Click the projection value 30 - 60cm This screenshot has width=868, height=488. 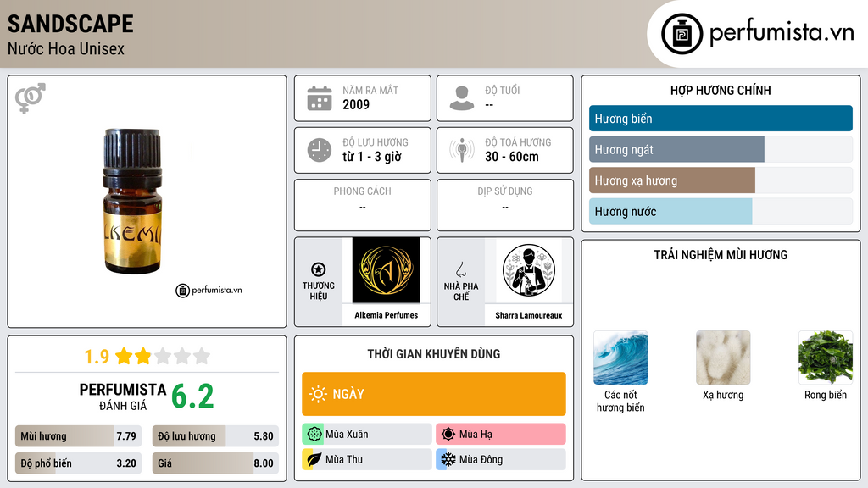point(512,157)
